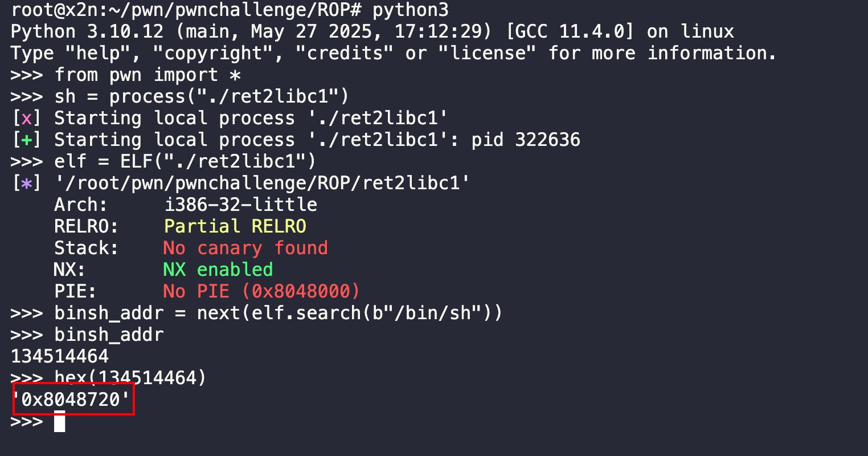Click the python3 command in shell prompt
Image resolution: width=868 pixels, height=456 pixels.
410,10
